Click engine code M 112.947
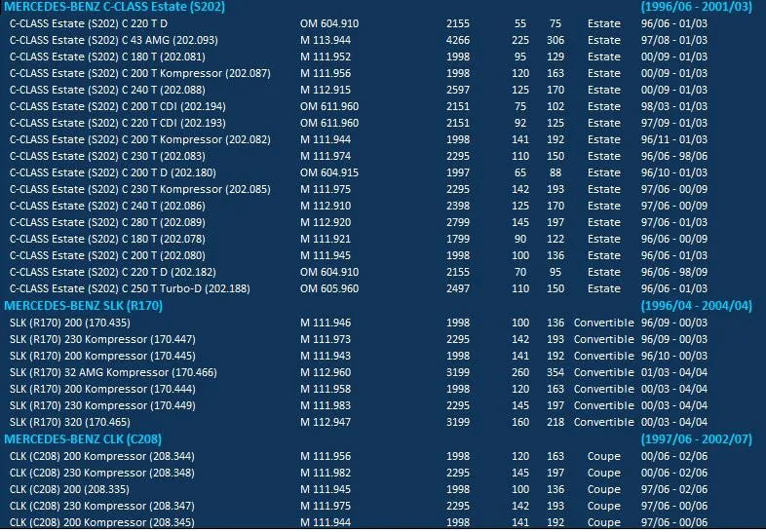Screen dimensions: 766x532 [x=326, y=423]
